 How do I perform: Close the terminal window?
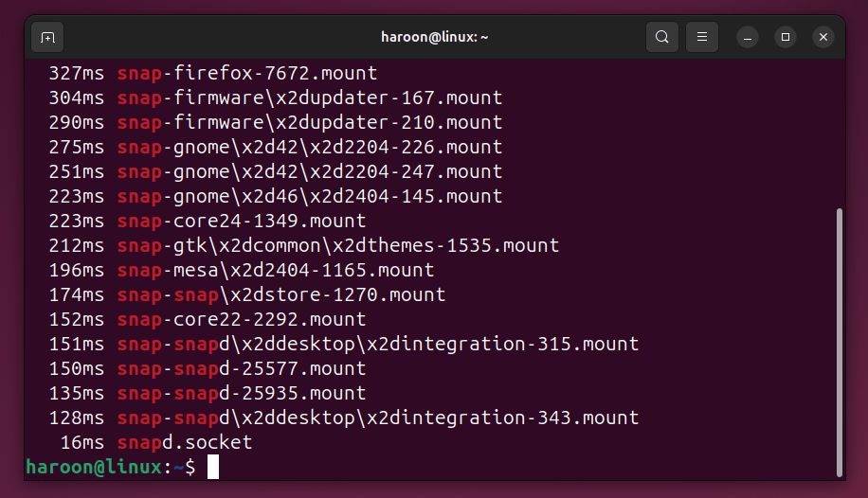(x=823, y=38)
